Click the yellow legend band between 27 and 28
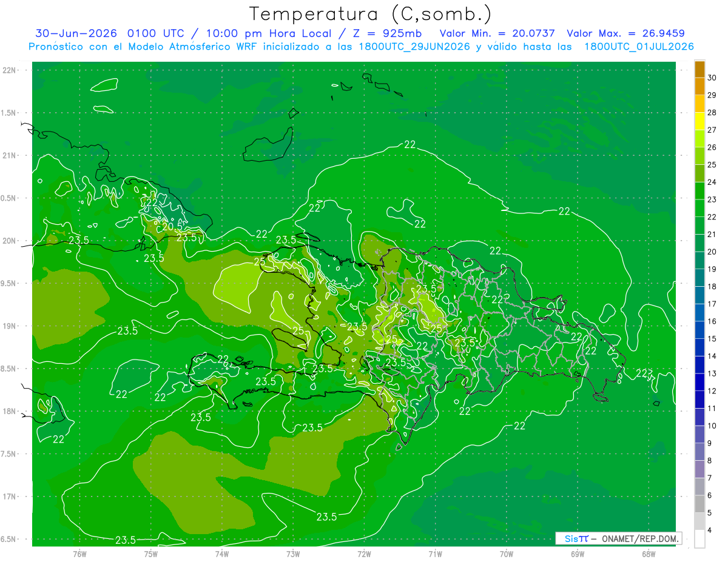This screenshot has height=562, width=728. coord(699,121)
